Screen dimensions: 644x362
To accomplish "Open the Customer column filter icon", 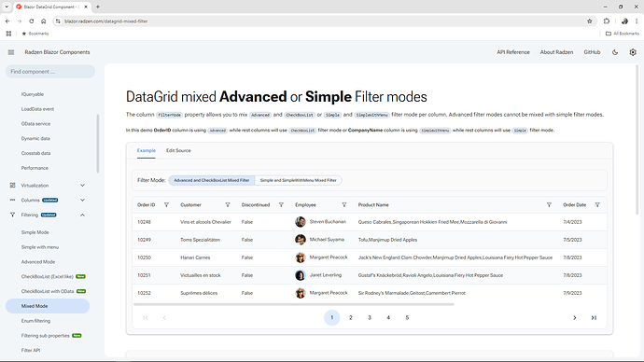I will 228,205.
